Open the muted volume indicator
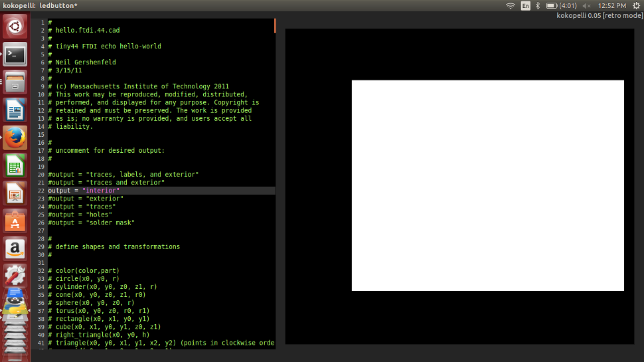The image size is (644, 362). (x=586, y=6)
